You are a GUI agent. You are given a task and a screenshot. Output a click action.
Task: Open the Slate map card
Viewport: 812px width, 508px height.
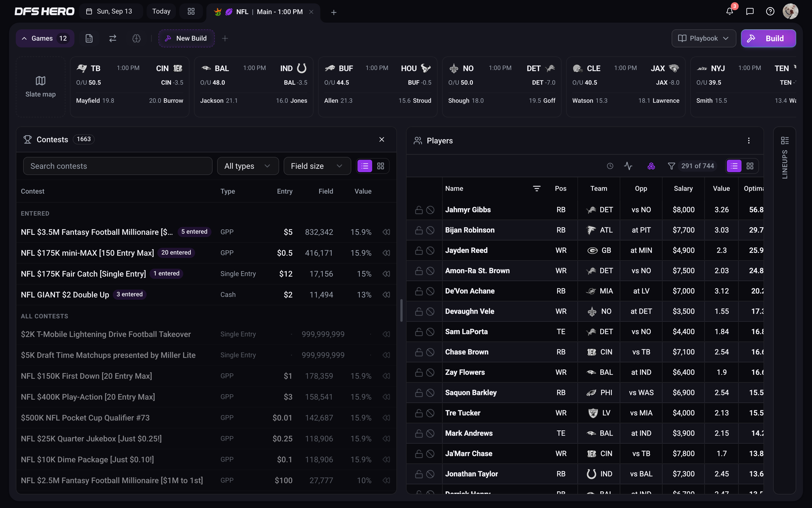[x=41, y=87]
